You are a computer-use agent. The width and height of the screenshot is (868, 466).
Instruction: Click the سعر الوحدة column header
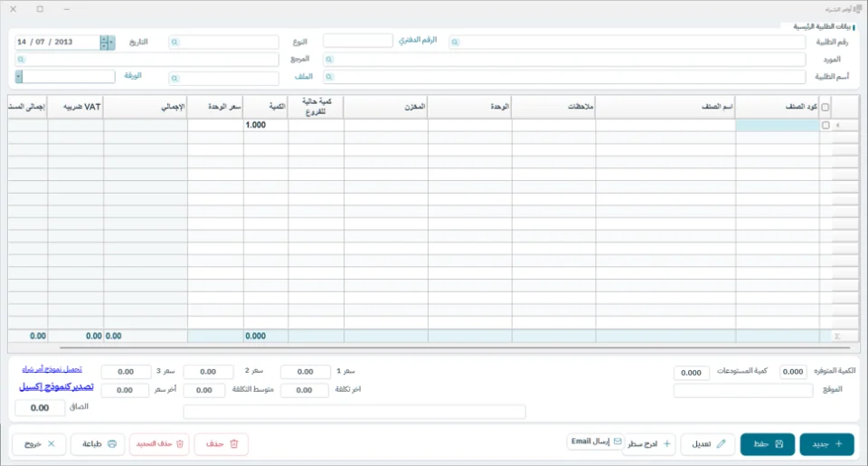click(215, 107)
